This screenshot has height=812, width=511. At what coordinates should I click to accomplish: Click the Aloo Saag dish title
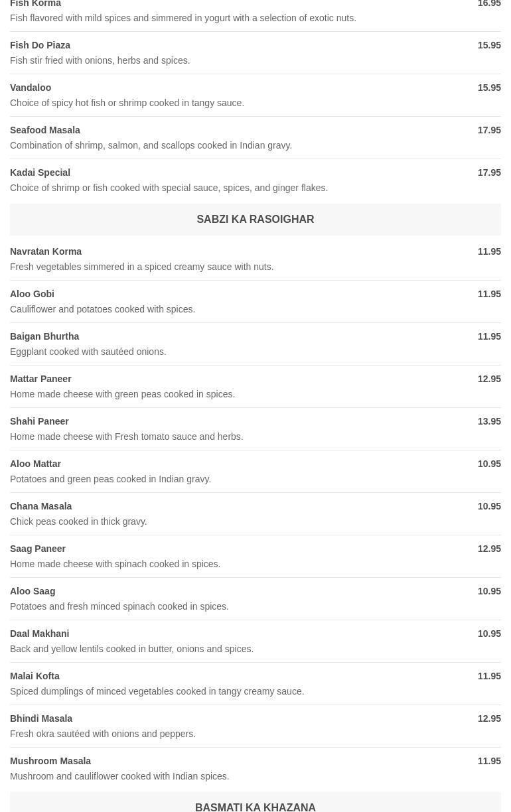(33, 591)
